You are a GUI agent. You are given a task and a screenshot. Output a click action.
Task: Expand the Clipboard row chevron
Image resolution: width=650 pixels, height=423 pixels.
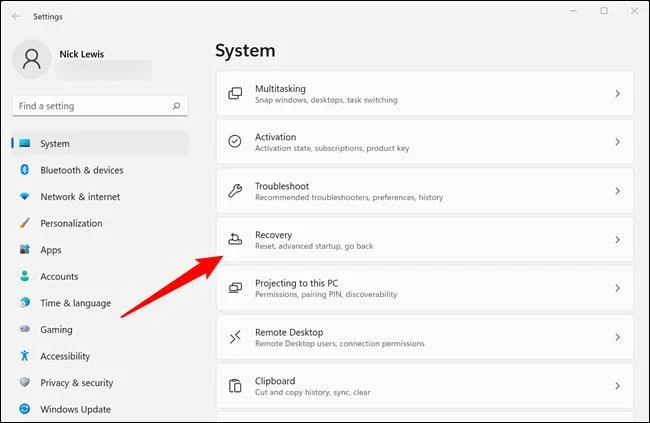click(x=618, y=386)
